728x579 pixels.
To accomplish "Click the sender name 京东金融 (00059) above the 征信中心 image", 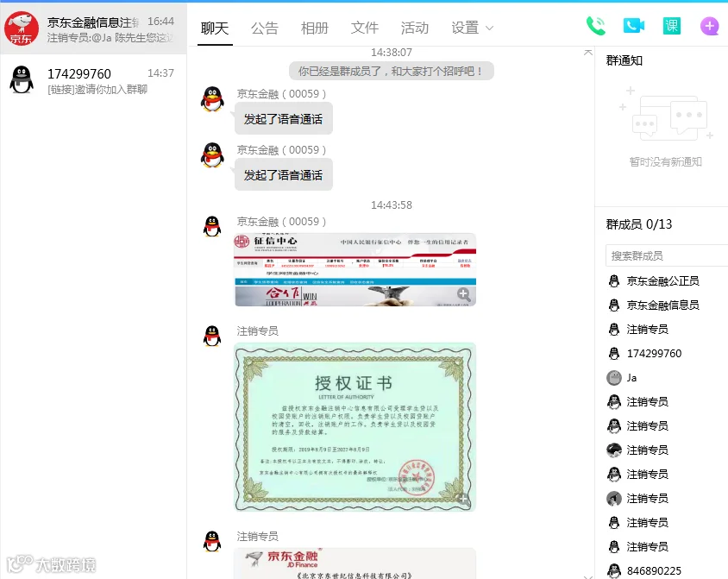I will [x=281, y=222].
